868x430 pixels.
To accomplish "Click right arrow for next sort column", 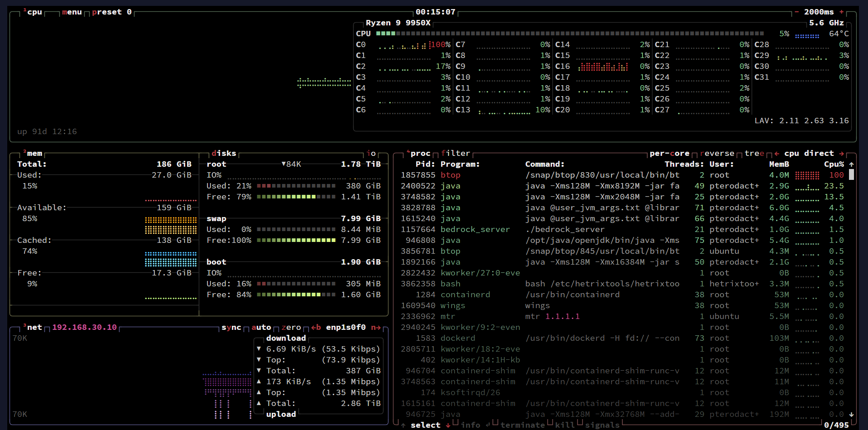I will 842,153.
